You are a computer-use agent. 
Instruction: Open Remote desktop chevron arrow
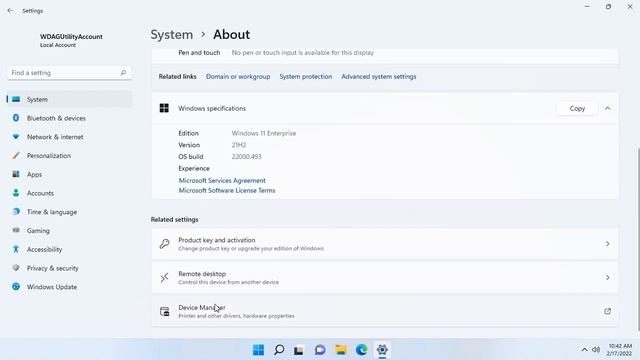point(607,278)
